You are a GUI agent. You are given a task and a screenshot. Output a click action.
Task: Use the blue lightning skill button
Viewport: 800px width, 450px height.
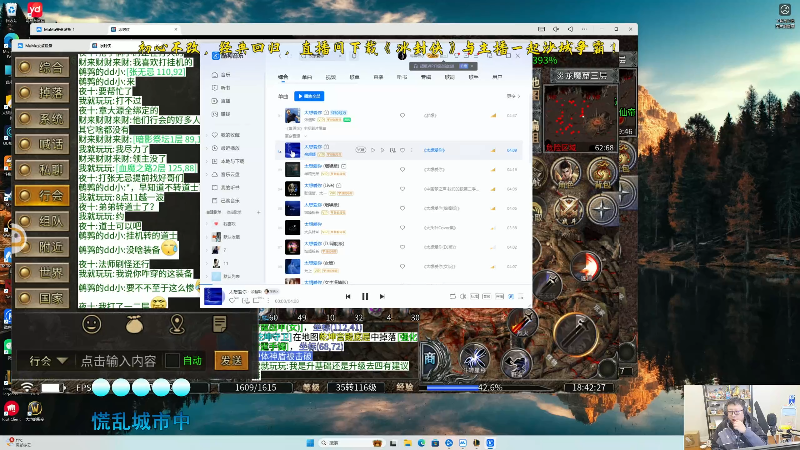[x=474, y=357]
